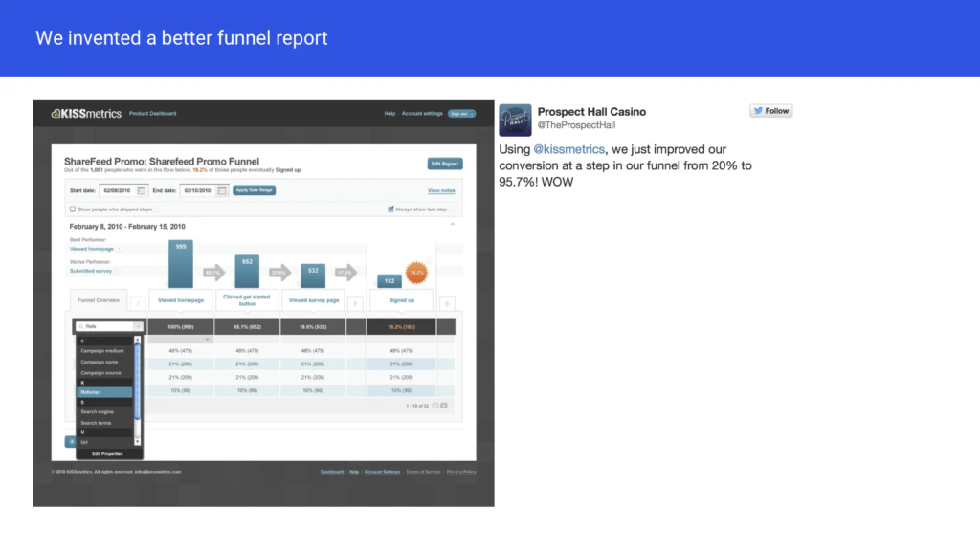
Task: Open the View notes link
Action: (x=441, y=190)
